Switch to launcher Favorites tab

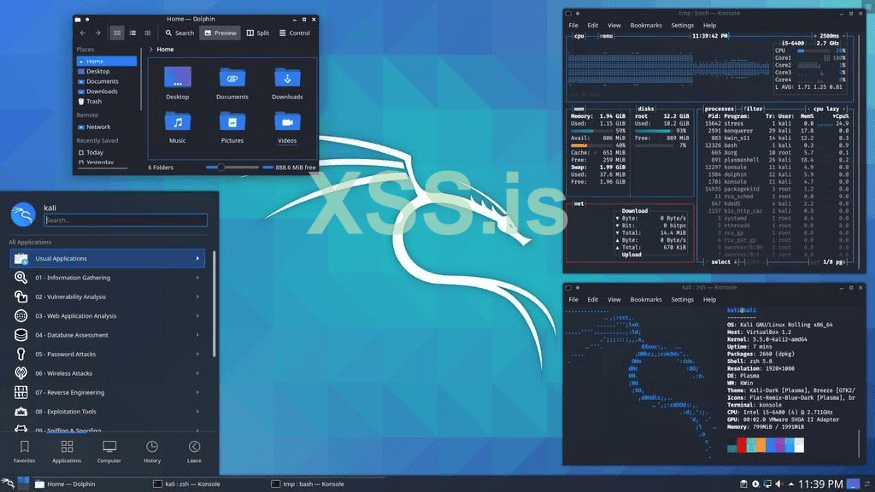(x=24, y=452)
